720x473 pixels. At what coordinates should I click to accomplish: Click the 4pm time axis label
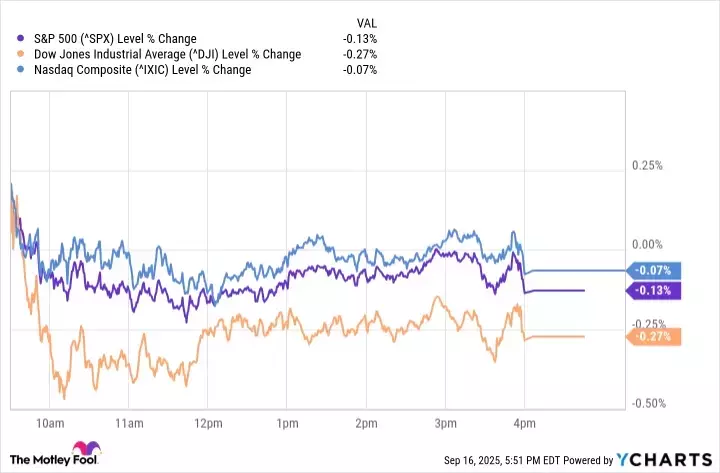click(524, 422)
